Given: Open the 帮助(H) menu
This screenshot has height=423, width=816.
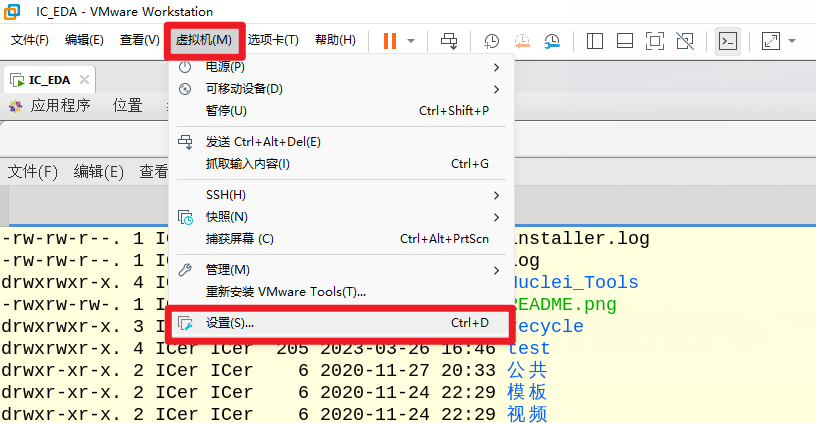Looking at the screenshot, I should [335, 40].
